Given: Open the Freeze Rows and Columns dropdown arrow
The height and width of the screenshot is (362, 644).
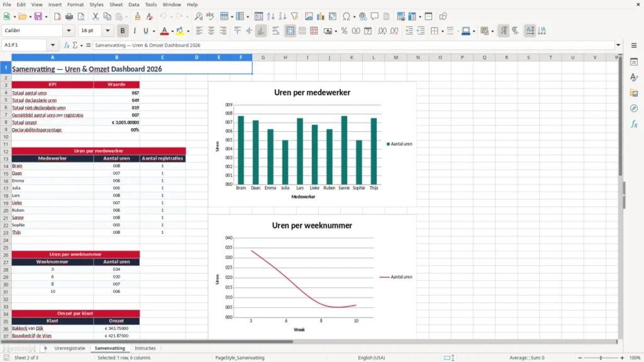Looking at the screenshot, I should tap(420, 17).
